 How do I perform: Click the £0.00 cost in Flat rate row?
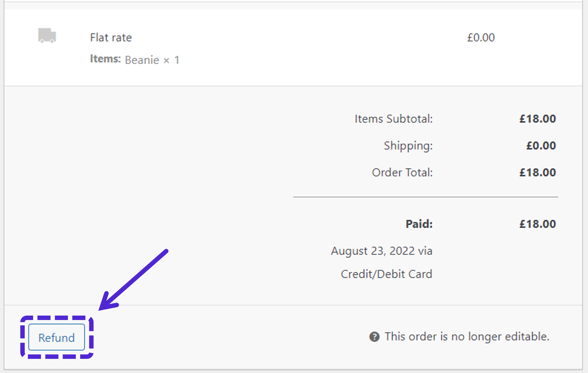coord(481,38)
